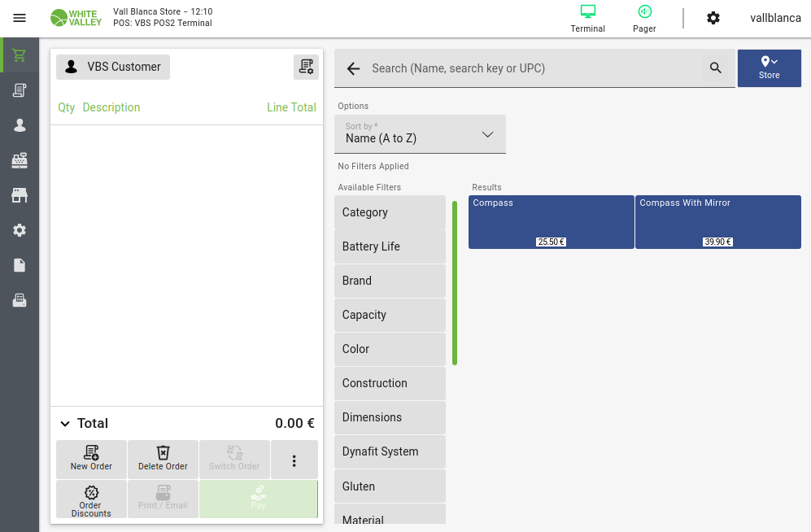The height and width of the screenshot is (532, 811).
Task: Select the Brand filter
Action: click(390, 280)
